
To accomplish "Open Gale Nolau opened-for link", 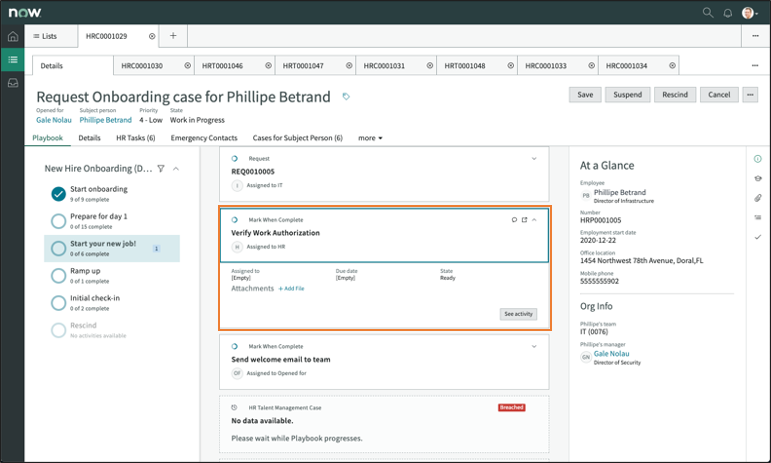I will pyautogui.click(x=54, y=120).
